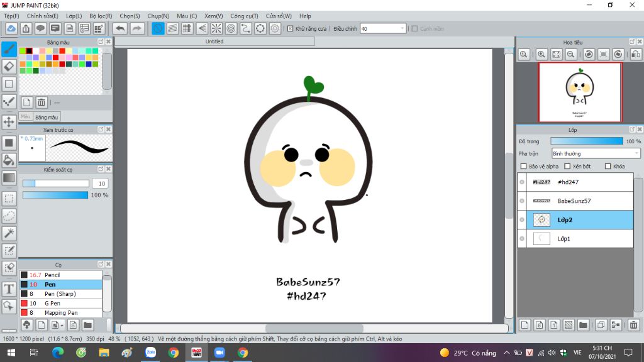Switch to the Màu tab

[25, 116]
